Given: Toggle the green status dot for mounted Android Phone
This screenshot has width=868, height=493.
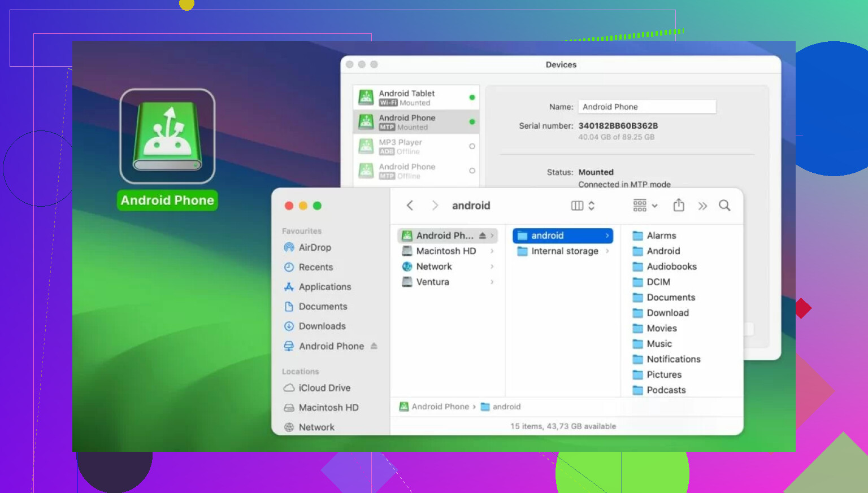Looking at the screenshot, I should [472, 122].
